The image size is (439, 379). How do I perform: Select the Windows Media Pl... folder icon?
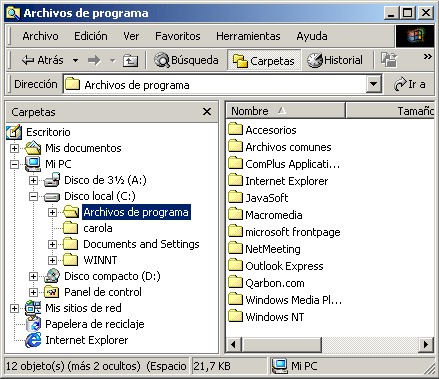coord(235,299)
